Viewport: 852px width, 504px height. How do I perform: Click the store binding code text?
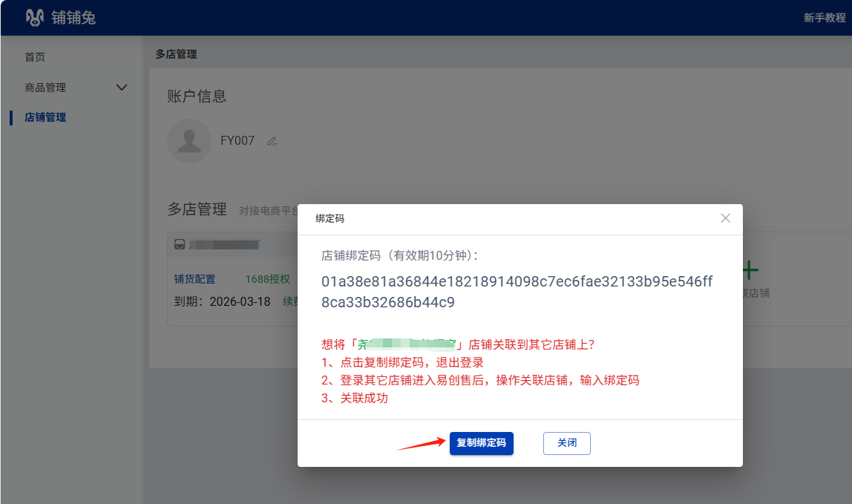[x=517, y=292]
